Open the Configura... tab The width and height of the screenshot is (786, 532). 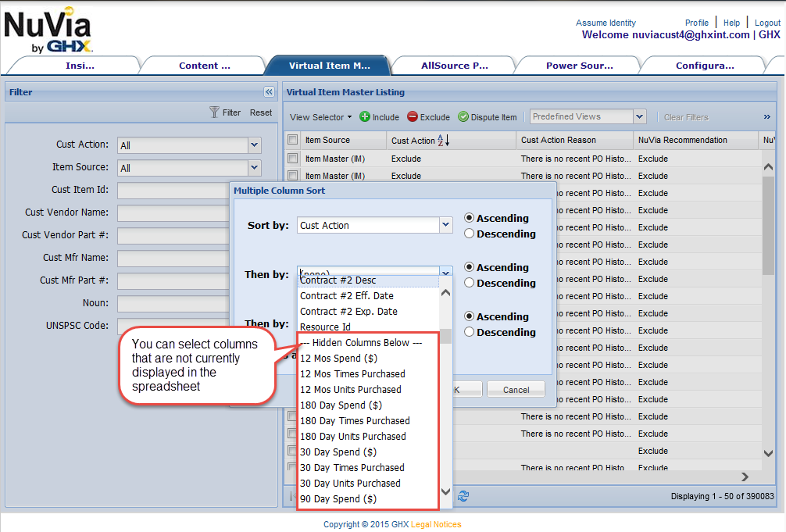point(705,65)
